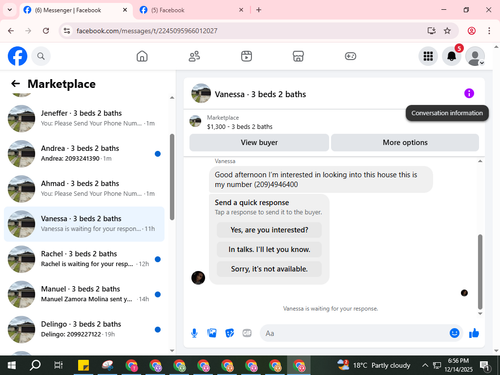Go to the Home feed icon
Screen dimensions: 500x375
(142, 56)
